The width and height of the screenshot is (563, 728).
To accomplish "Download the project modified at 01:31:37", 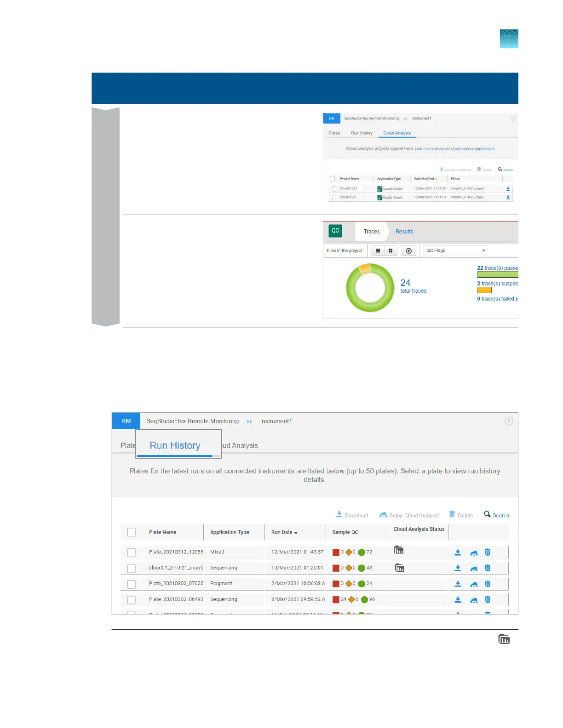I will (508, 188).
